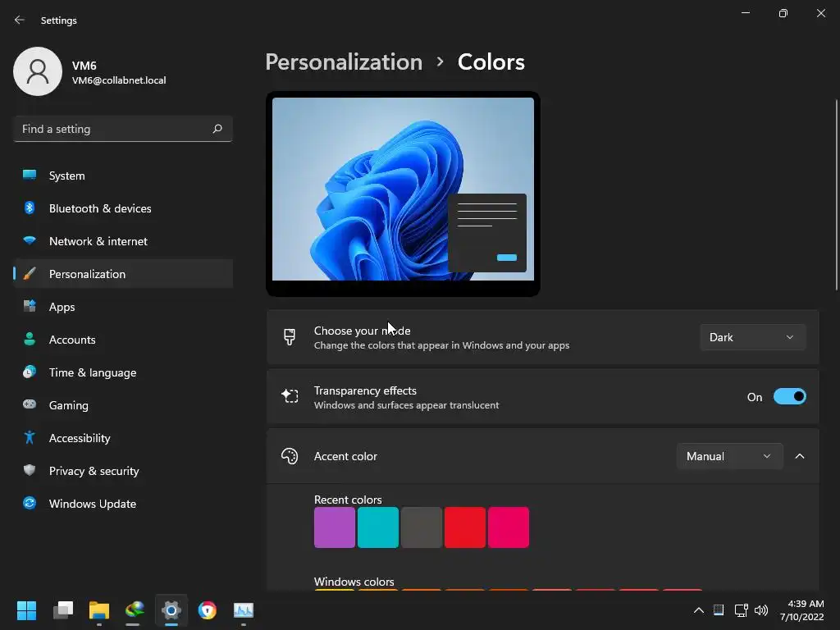Image resolution: width=840 pixels, height=630 pixels.
Task: Go to Time & language
Action: coord(123,372)
